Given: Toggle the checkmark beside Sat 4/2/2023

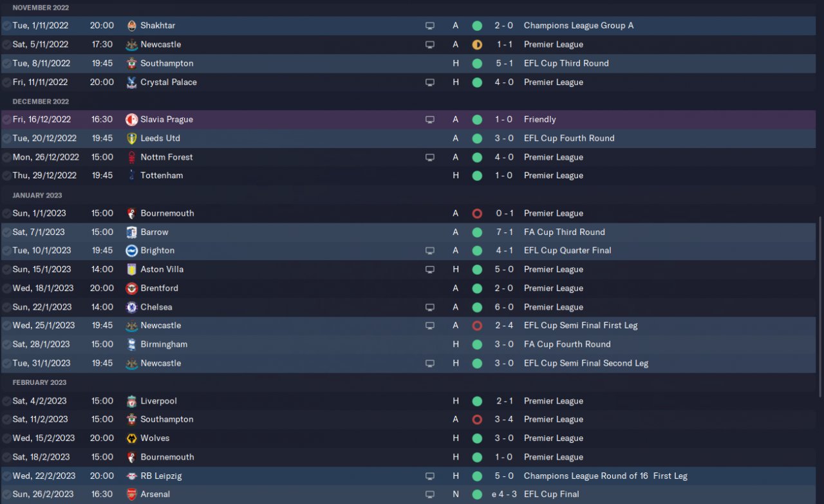Looking at the screenshot, I should click(6, 401).
